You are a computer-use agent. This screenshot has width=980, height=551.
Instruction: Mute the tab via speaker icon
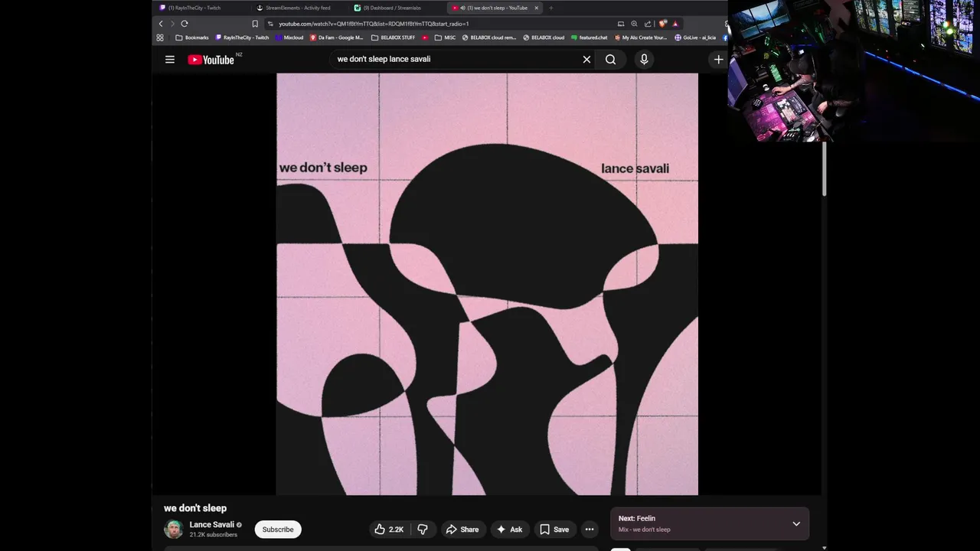tap(463, 8)
